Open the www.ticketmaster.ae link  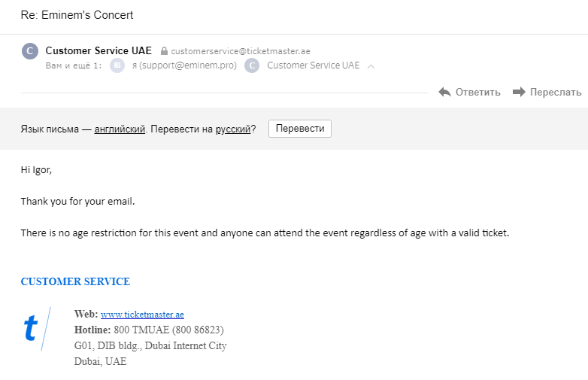click(x=142, y=315)
